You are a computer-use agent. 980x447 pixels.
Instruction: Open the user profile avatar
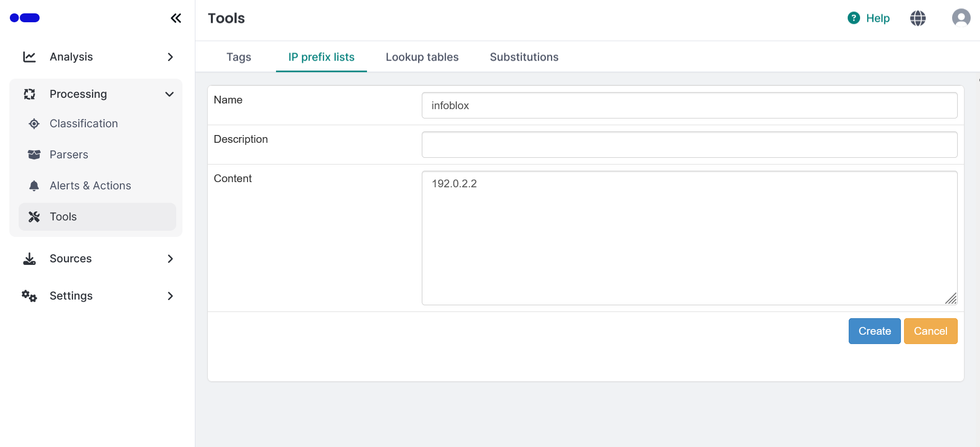click(x=961, y=18)
